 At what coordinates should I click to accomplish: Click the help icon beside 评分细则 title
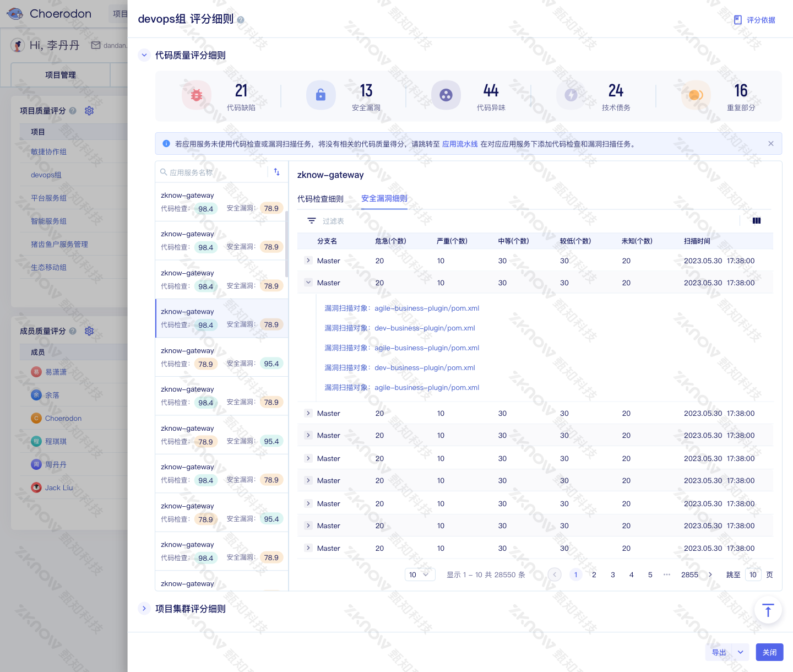[241, 20]
